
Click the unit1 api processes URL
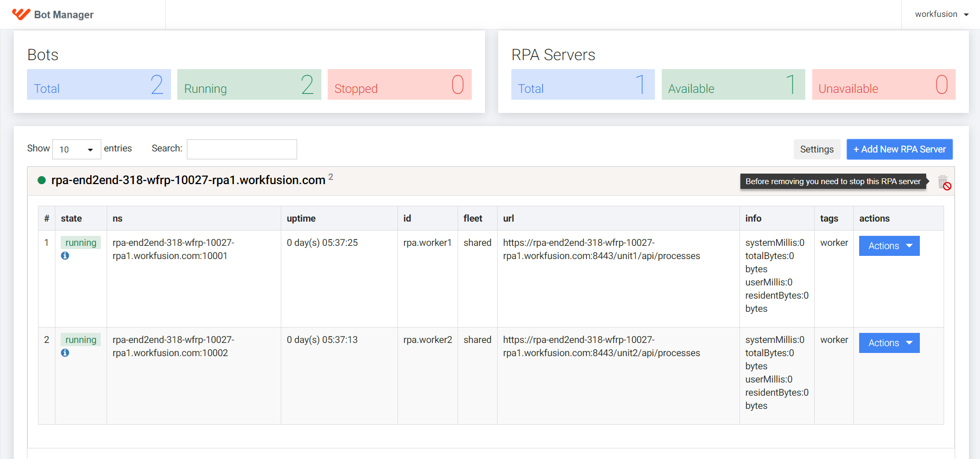point(602,249)
